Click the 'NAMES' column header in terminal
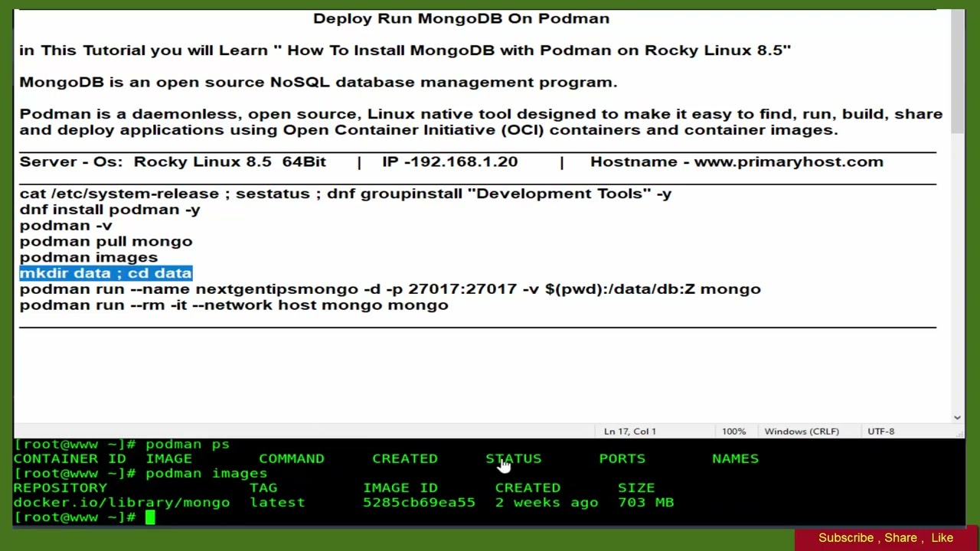 click(x=735, y=458)
